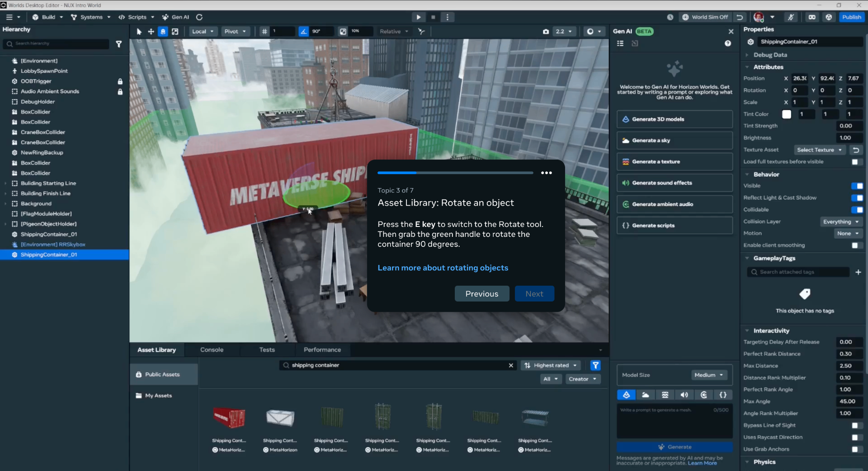Select the sound effects generation icon
The height and width of the screenshot is (471, 868).
[684, 395]
